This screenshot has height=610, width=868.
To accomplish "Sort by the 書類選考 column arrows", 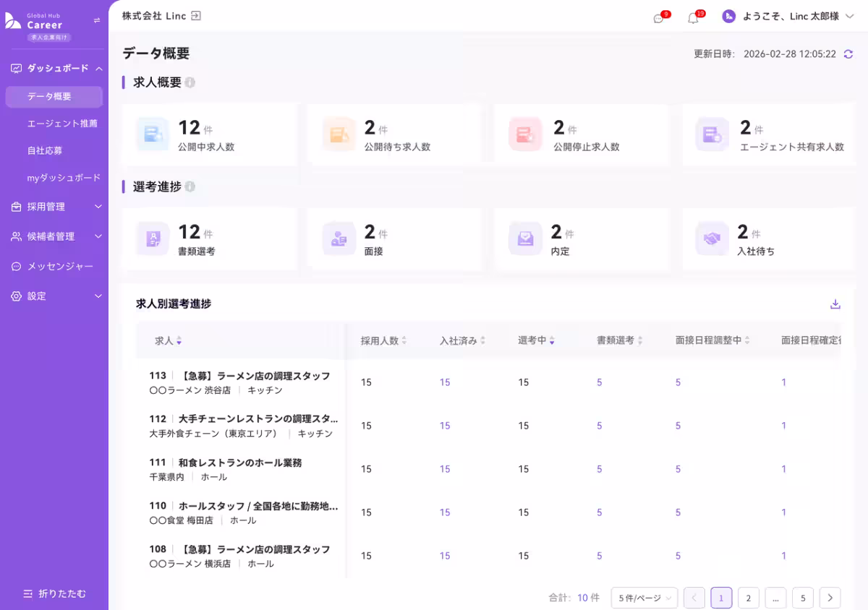I will [640, 341].
